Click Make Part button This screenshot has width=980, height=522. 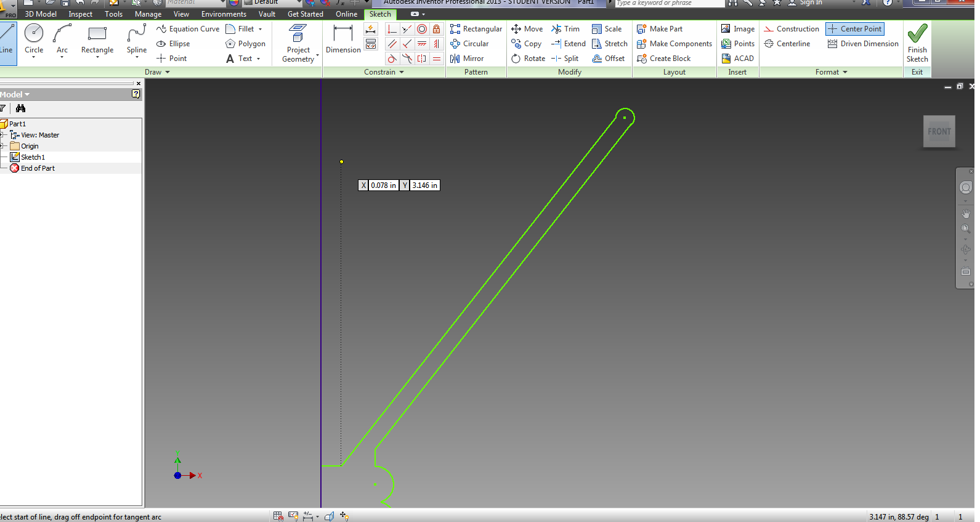[x=660, y=29]
